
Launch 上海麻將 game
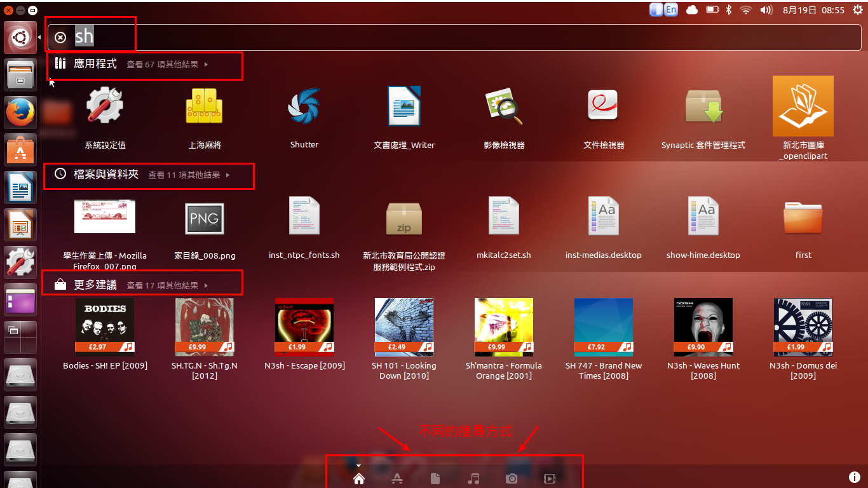pos(204,118)
